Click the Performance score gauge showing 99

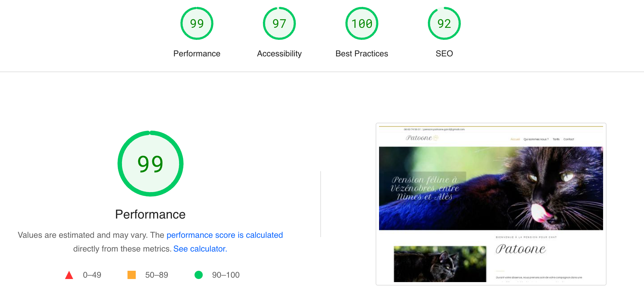(197, 23)
